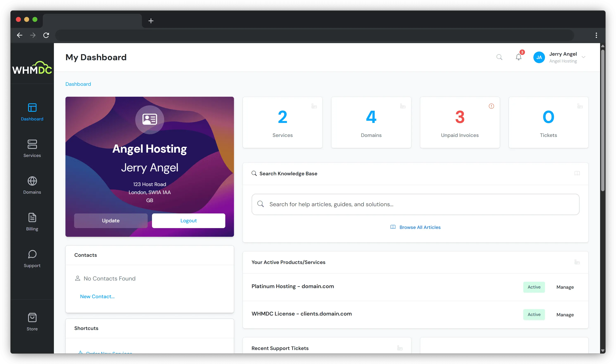
Task: Select the Dashboard sidebar menu item
Action: pos(32,112)
